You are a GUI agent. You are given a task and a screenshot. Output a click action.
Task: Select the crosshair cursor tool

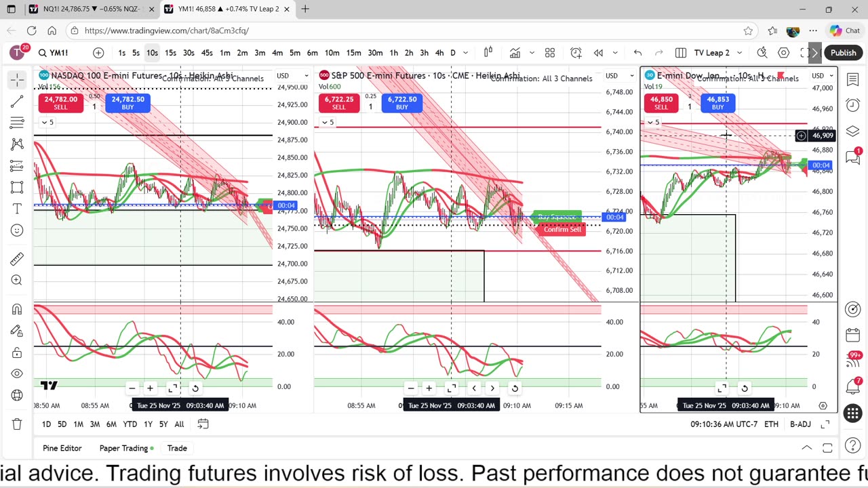(x=17, y=80)
